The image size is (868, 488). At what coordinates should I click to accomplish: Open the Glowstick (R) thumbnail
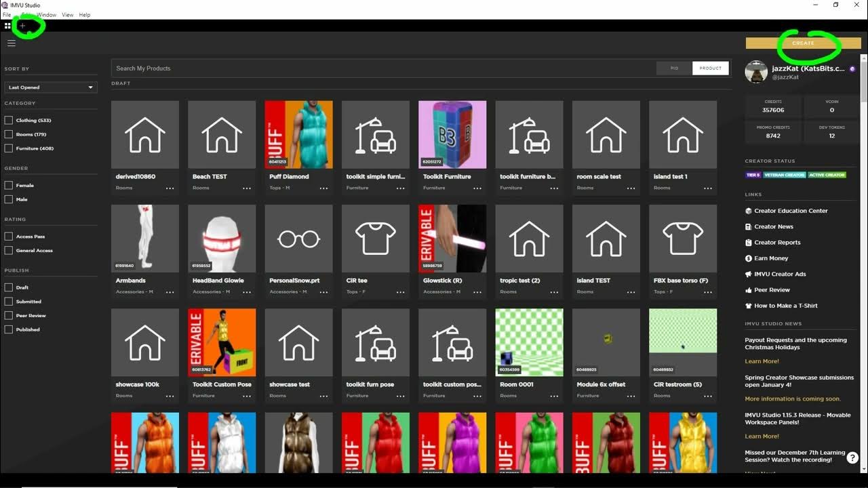452,239
